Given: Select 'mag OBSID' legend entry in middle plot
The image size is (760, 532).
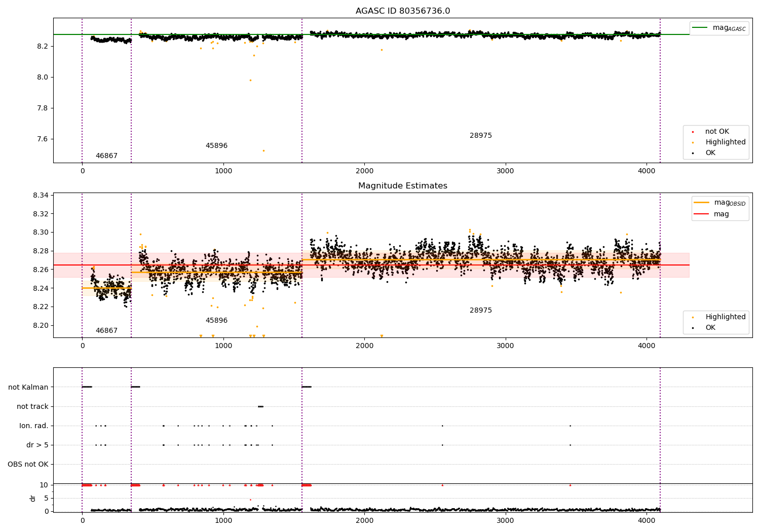Looking at the screenshot, I should point(720,203).
